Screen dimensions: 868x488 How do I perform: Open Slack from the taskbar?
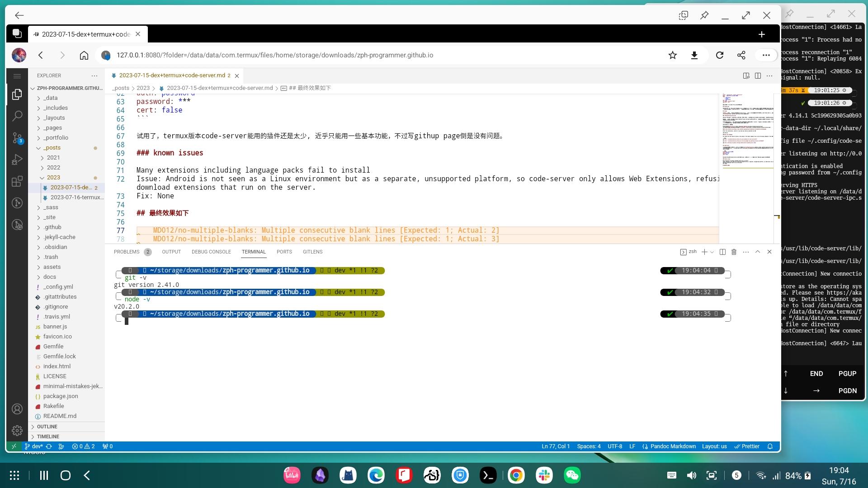pyautogui.click(x=544, y=475)
